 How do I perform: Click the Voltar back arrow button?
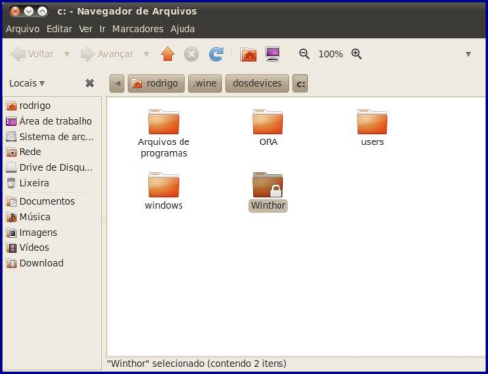pos(32,54)
